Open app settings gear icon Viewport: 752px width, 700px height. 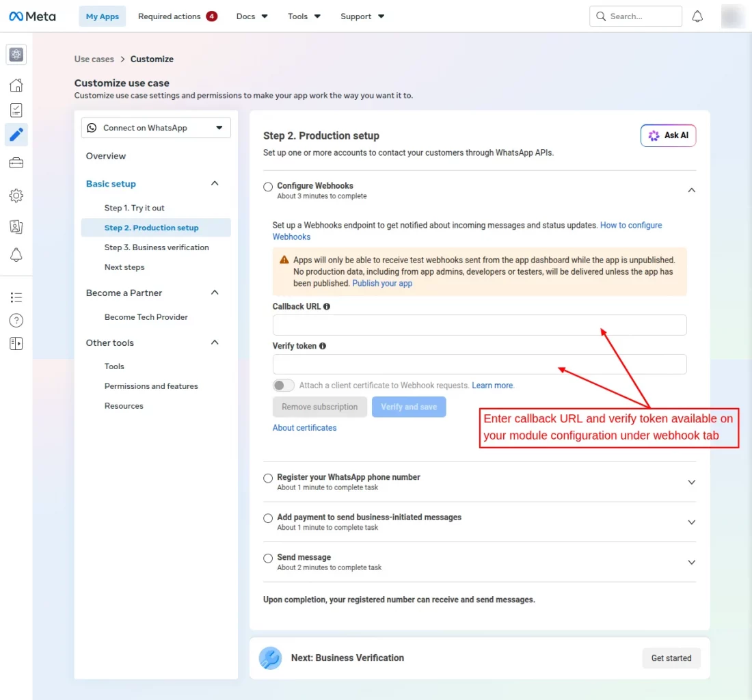[x=16, y=196]
